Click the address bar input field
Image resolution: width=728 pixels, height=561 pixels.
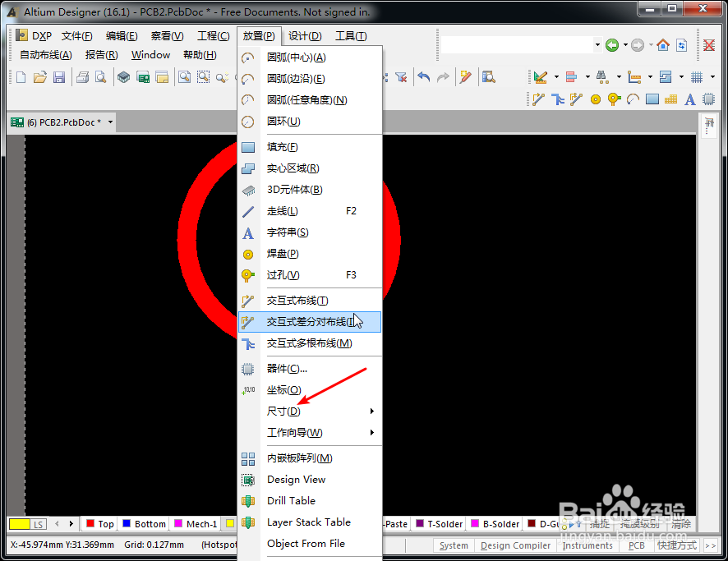(516, 45)
